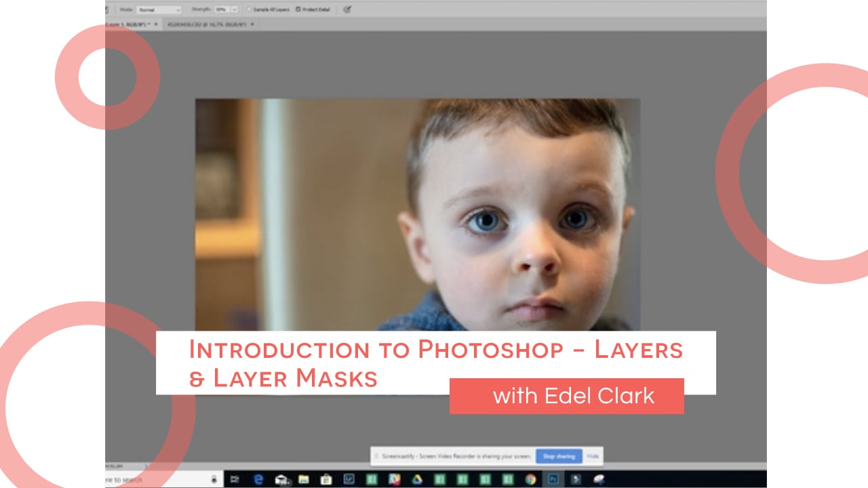Open Lightroom from the taskbar

(x=349, y=479)
